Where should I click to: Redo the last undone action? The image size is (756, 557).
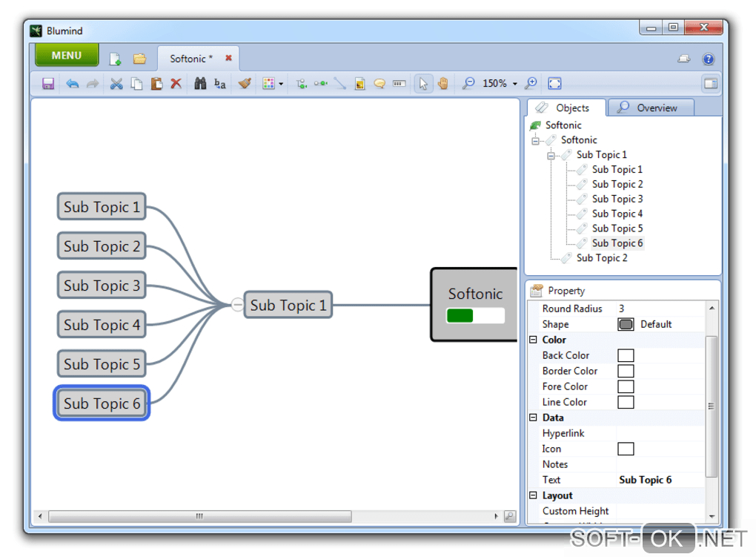coord(93,84)
